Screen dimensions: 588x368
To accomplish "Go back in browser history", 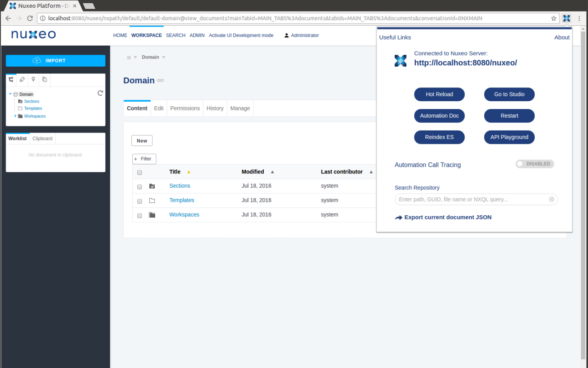I will coord(8,18).
